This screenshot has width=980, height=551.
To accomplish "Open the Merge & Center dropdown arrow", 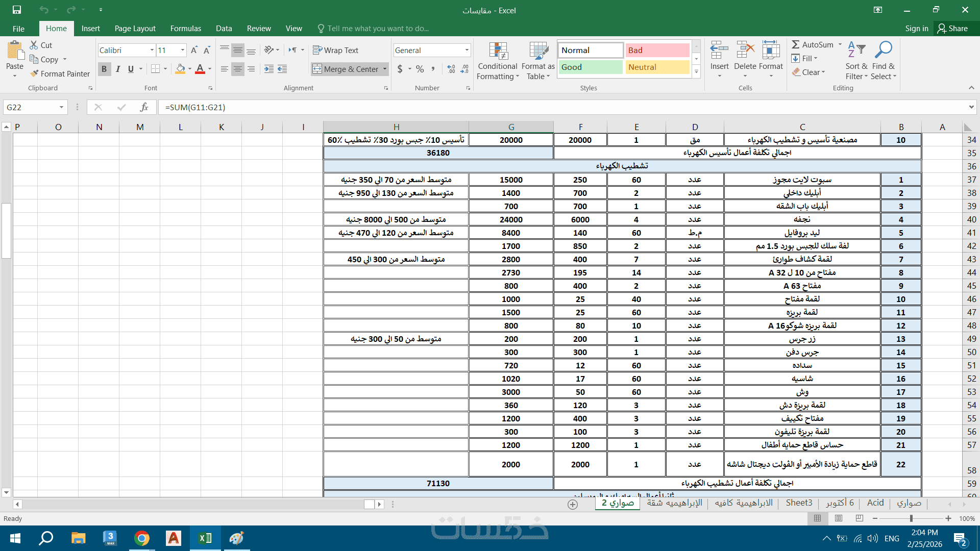I will (x=385, y=69).
